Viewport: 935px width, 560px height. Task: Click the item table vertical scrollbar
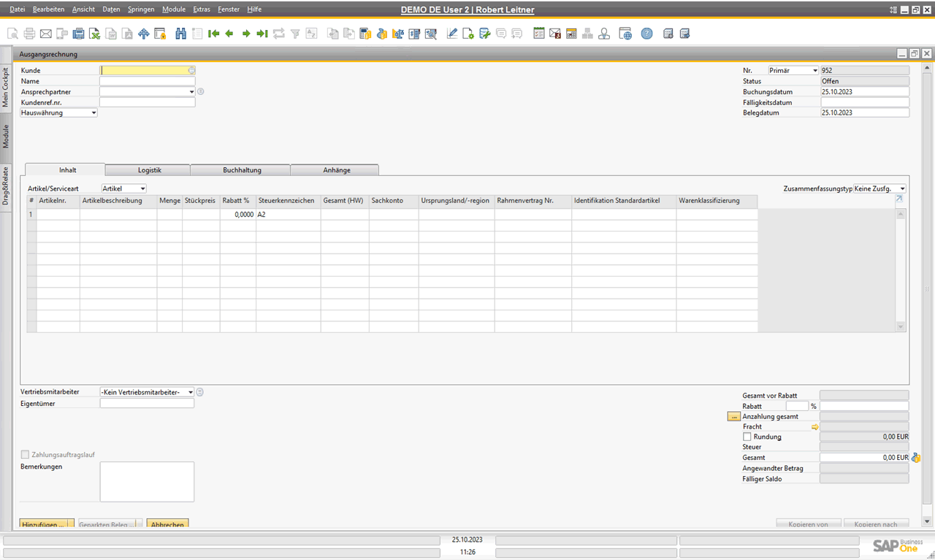click(x=901, y=270)
